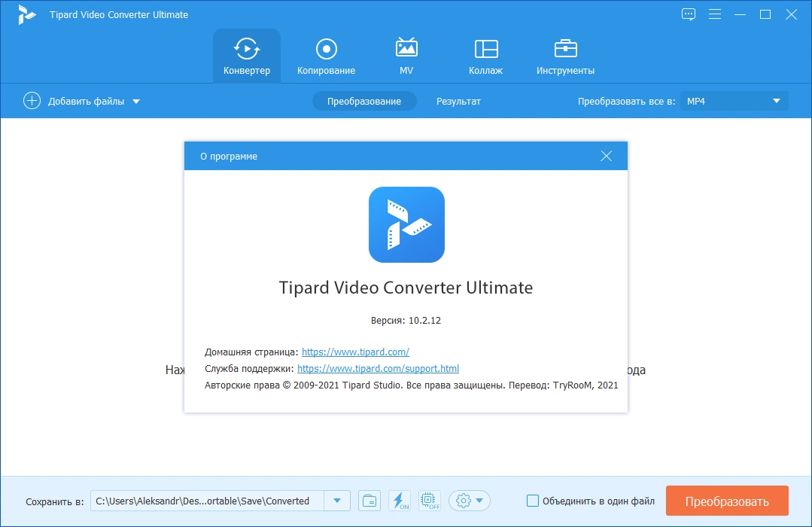Maximize the Tipard window
Screen dimensions: 812x527
765,14
